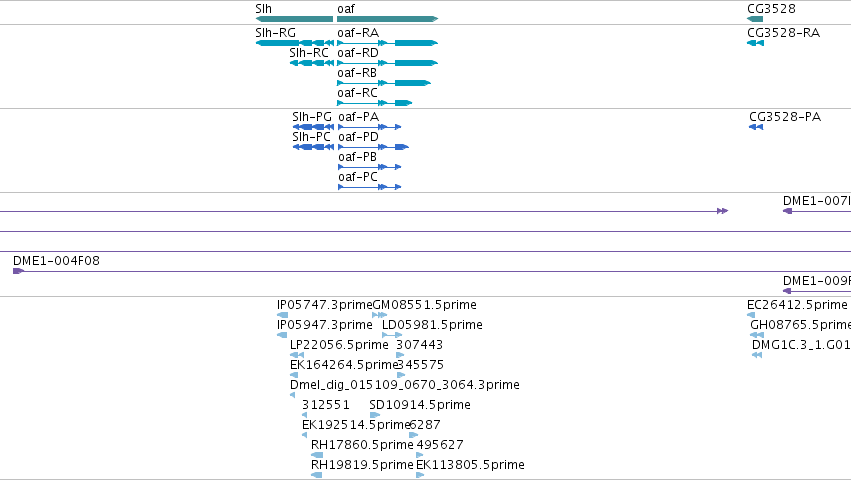This screenshot has height=480, width=851.
Task: Select EST IP05747.3prime
Action: pyautogui.click(x=282, y=315)
